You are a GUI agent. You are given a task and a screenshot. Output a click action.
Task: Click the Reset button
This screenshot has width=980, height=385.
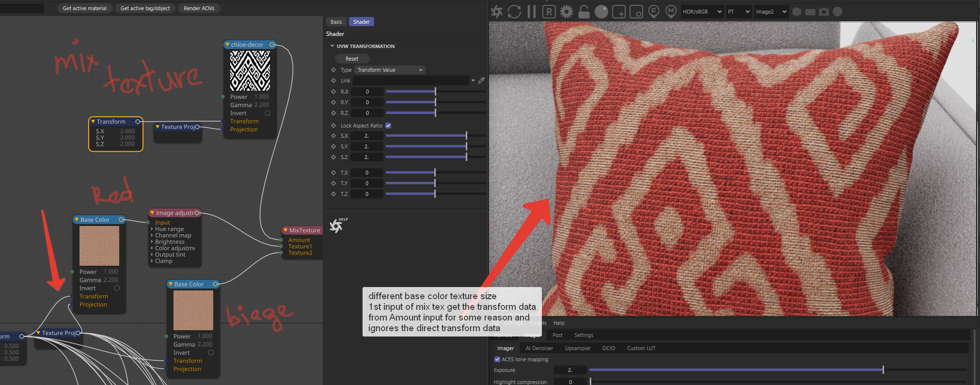[352, 59]
